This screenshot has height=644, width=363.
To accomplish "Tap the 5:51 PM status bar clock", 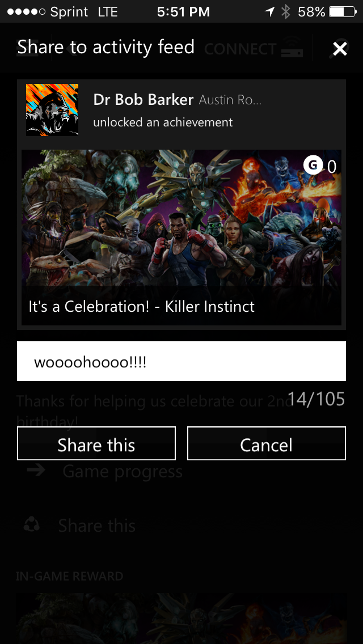I will (x=183, y=12).
